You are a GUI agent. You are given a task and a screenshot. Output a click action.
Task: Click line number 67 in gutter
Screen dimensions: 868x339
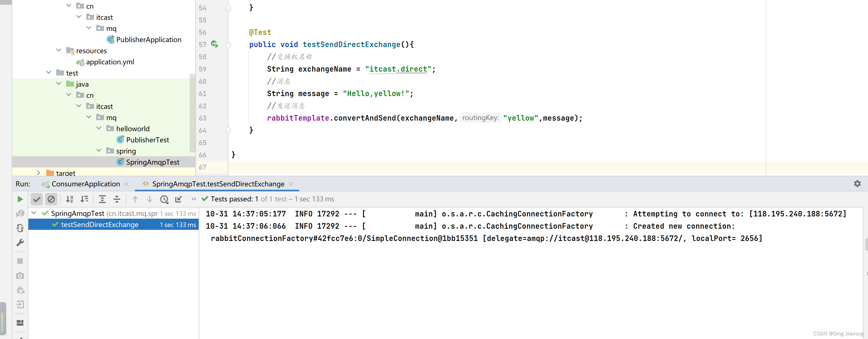coord(203,167)
